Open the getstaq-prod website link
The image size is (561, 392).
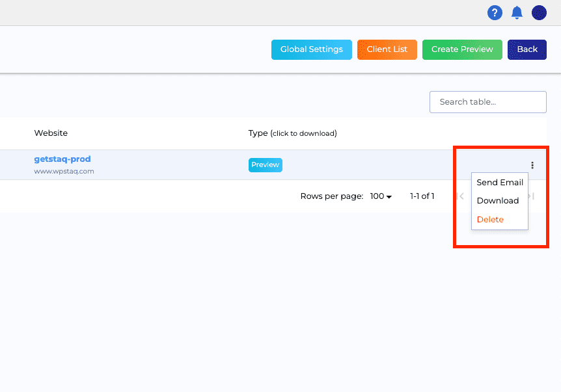pyautogui.click(x=63, y=159)
